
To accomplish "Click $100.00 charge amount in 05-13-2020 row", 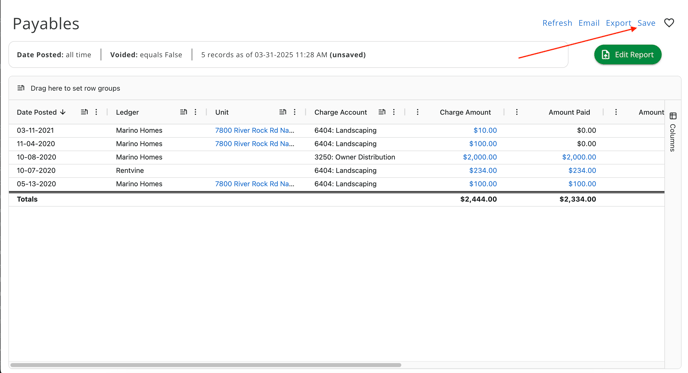I will 483,184.
